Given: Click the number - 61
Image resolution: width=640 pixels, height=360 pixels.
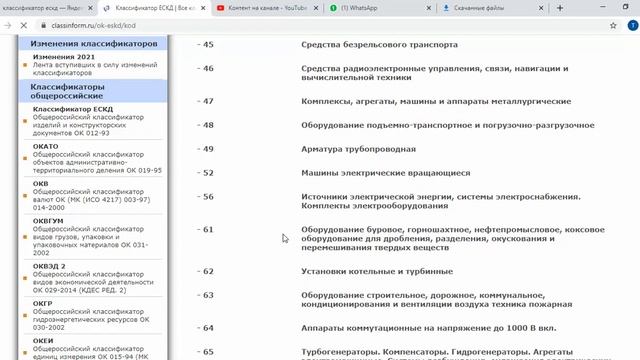Looking at the screenshot, I should (x=205, y=229).
